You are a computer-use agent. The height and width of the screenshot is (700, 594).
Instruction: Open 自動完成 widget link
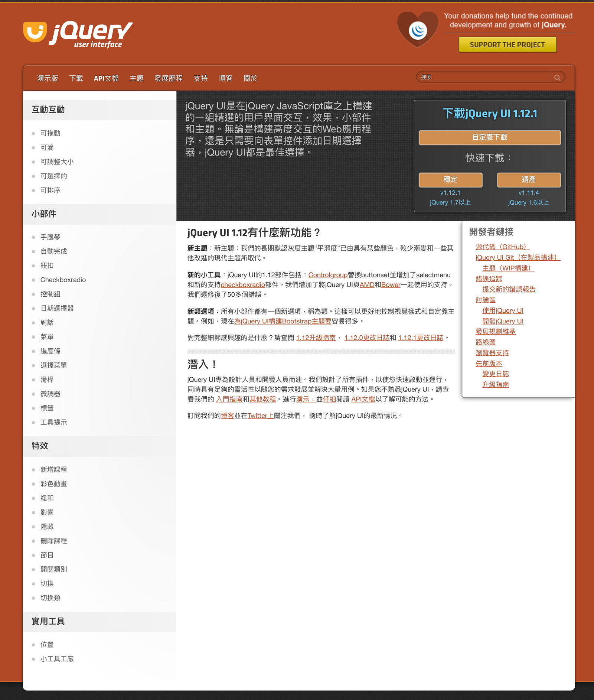click(x=54, y=251)
